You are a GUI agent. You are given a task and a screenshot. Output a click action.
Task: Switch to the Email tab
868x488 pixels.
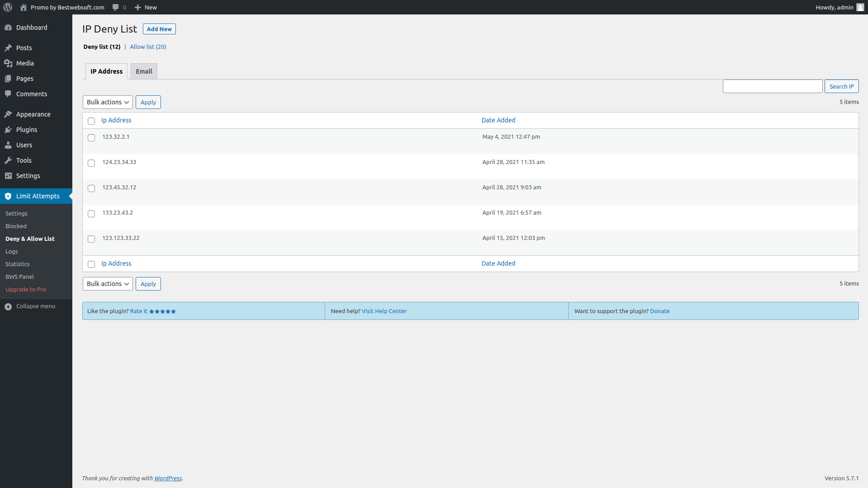coord(144,71)
